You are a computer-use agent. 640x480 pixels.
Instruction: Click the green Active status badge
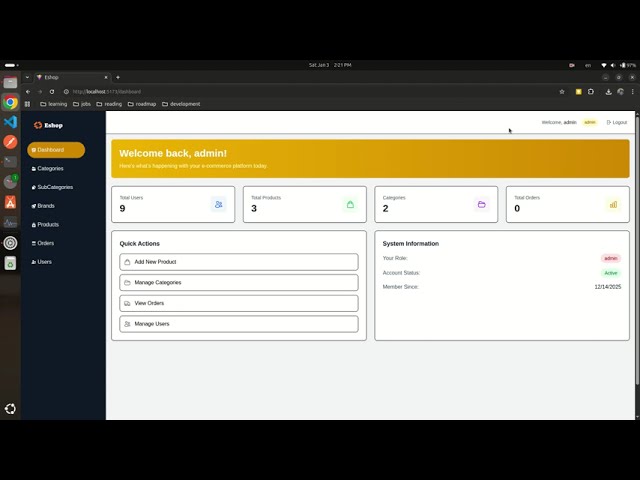pyautogui.click(x=611, y=273)
